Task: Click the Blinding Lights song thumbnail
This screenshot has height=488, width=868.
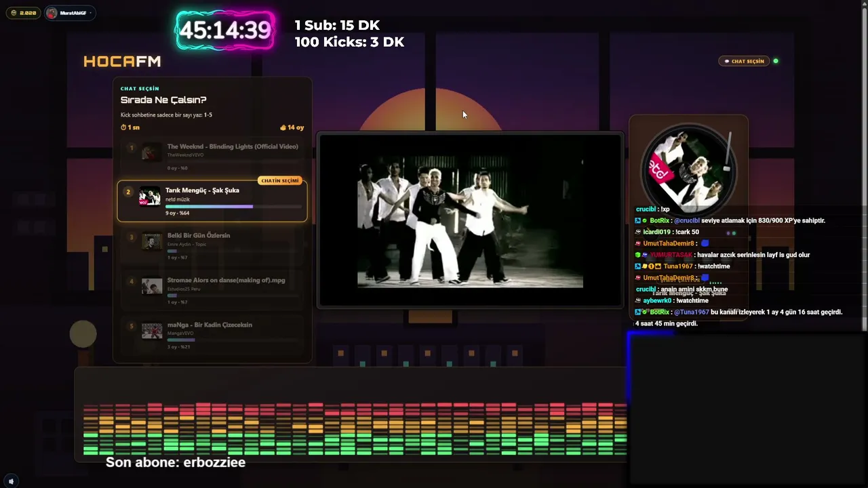Action: 151,151
